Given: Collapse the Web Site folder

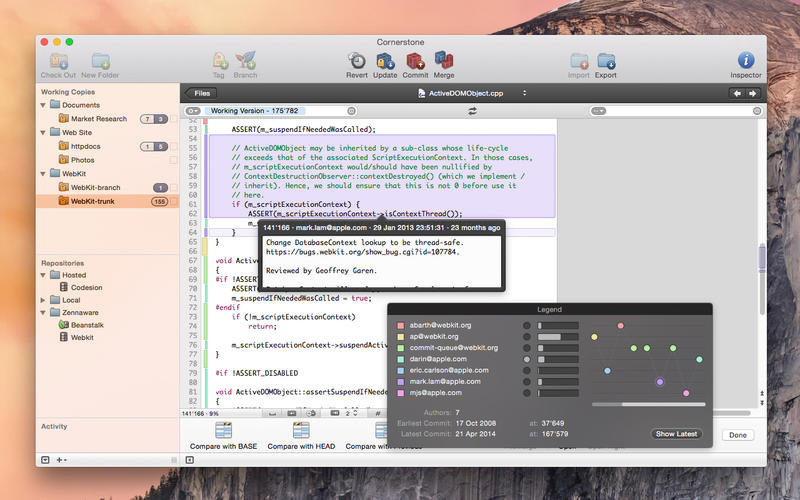Looking at the screenshot, I should [x=43, y=133].
